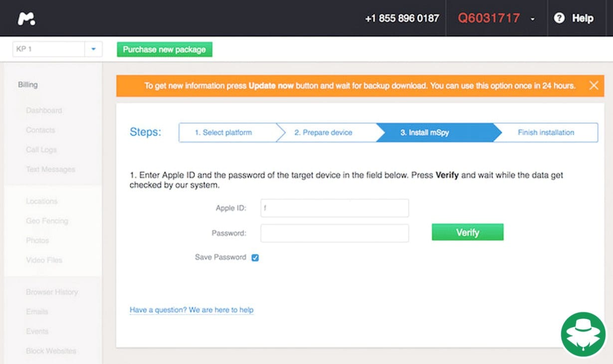Open the green spy chat widget
613x364 pixels.
point(583,334)
